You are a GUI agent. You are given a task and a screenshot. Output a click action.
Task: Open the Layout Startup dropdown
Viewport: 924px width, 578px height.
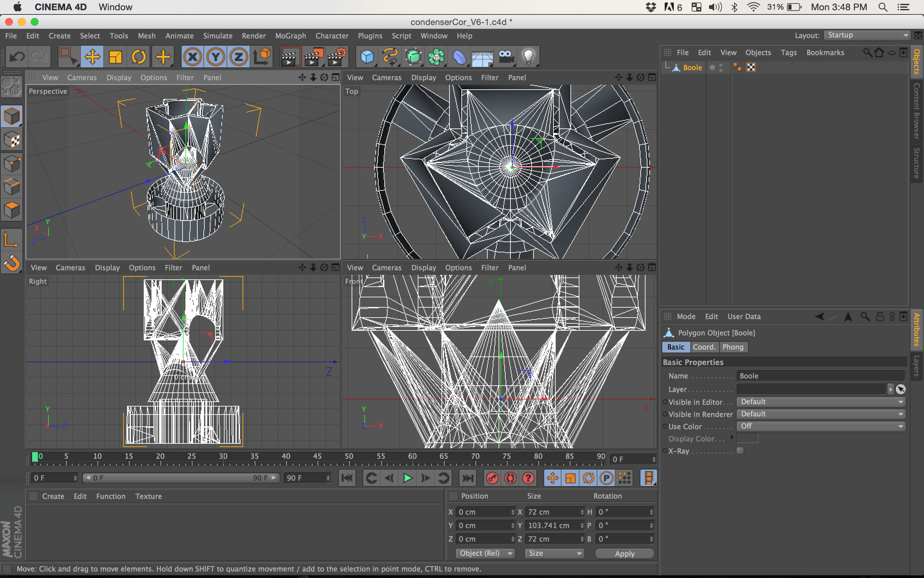pyautogui.click(x=868, y=35)
